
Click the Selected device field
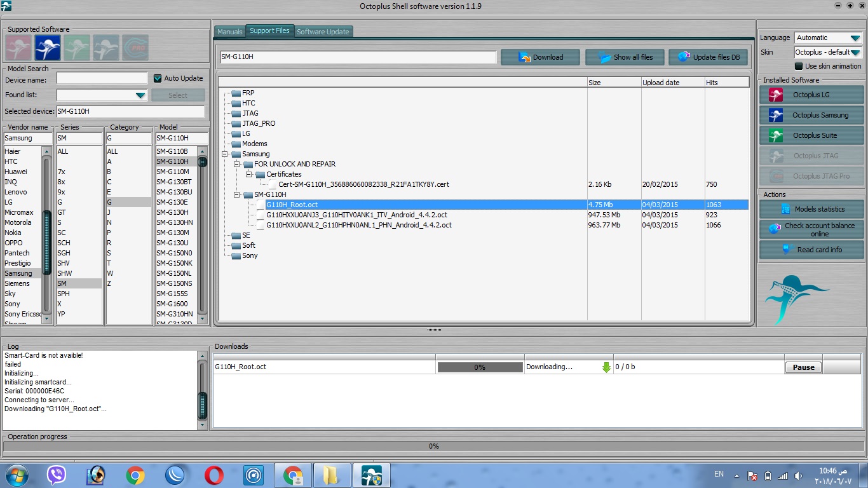[x=130, y=112]
